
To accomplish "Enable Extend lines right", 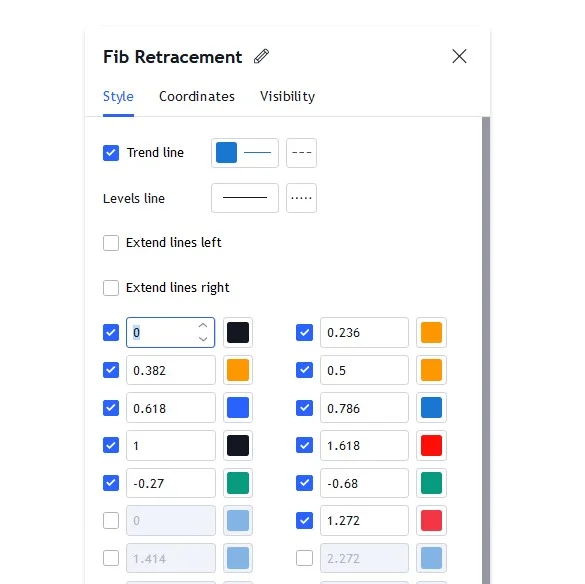I will [x=111, y=288].
